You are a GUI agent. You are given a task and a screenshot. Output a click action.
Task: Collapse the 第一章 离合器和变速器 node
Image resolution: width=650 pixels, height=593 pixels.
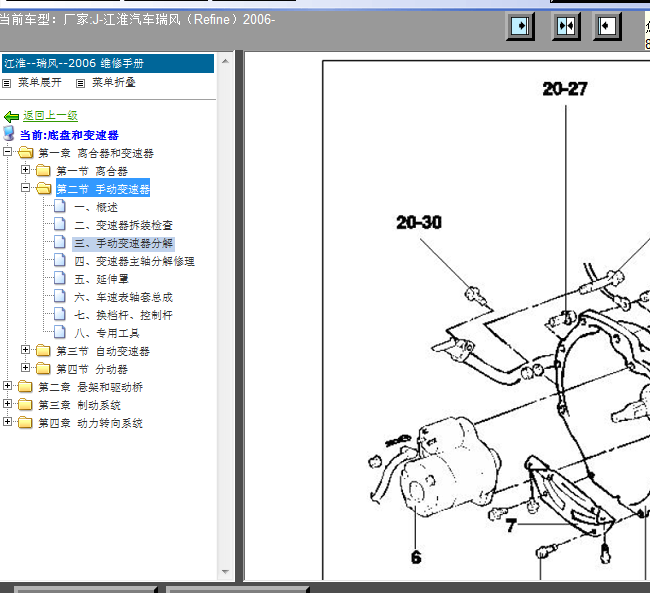[x=7, y=152]
